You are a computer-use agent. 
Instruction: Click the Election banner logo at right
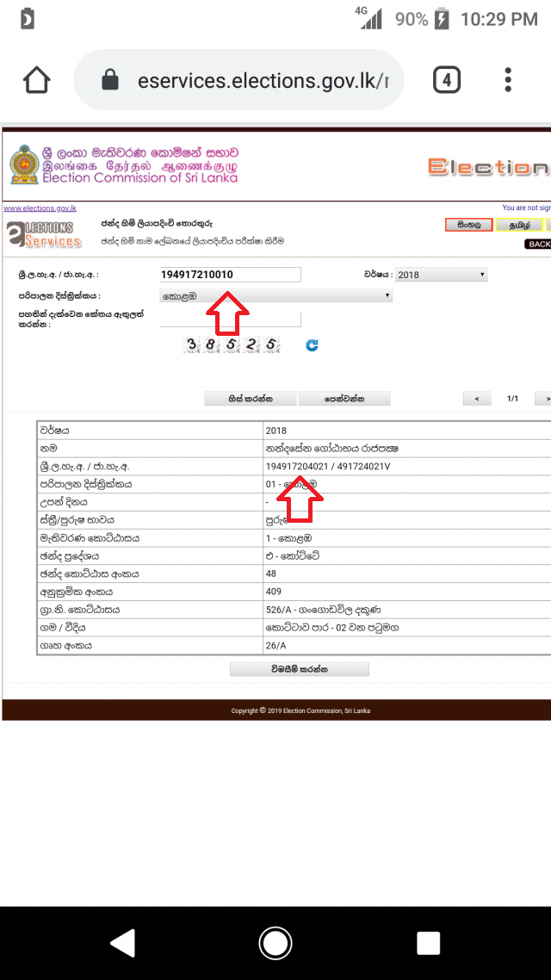[x=489, y=167]
